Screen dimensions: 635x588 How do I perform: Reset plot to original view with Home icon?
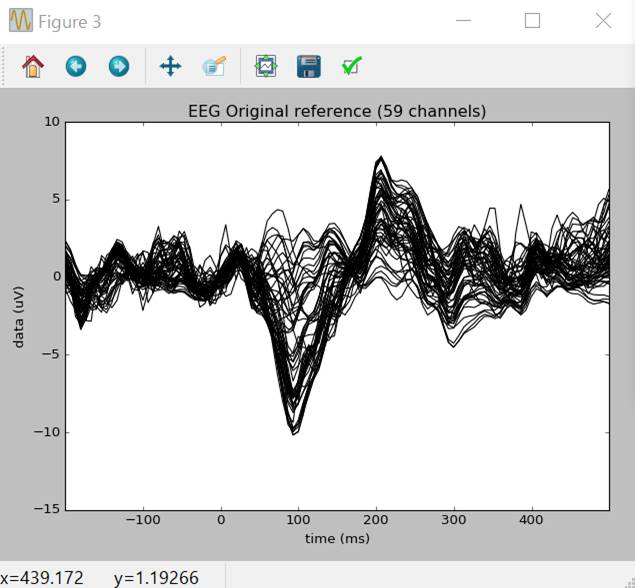pyautogui.click(x=33, y=67)
